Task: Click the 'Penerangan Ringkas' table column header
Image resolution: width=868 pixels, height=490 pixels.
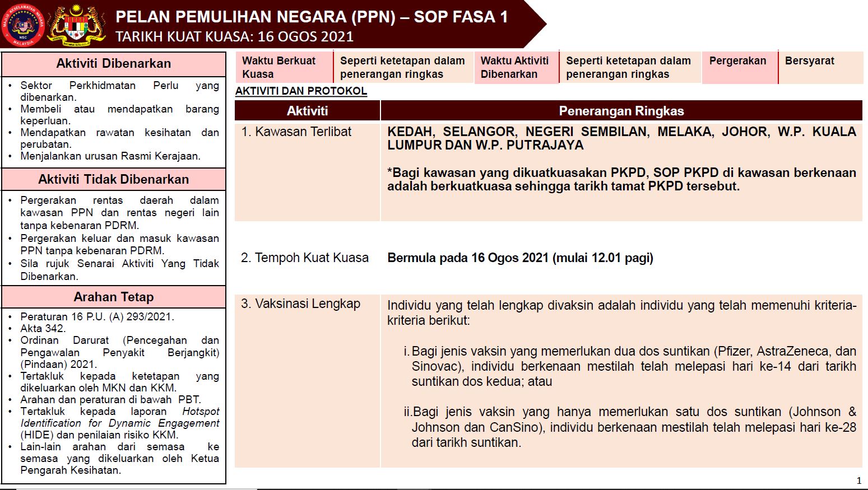Action: click(x=621, y=111)
